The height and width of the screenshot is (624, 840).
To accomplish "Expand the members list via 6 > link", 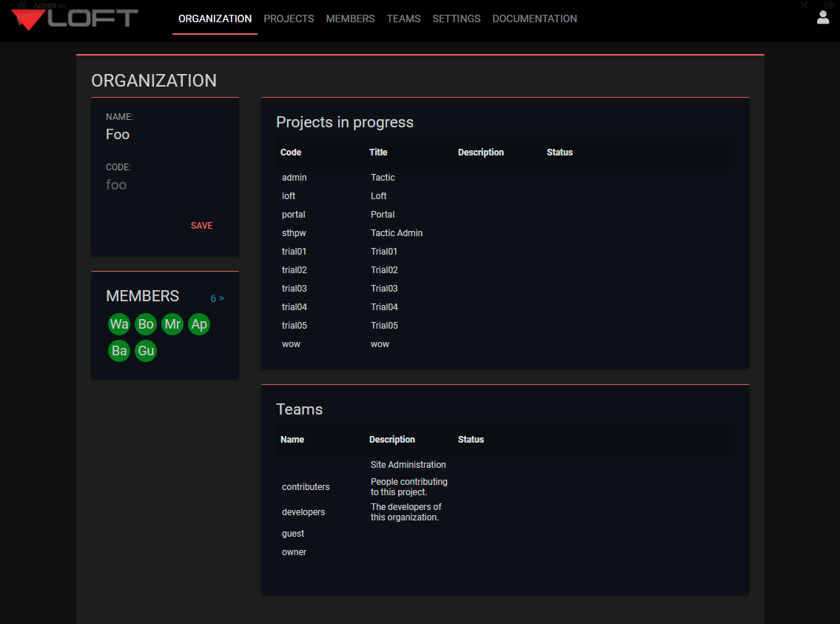I will pos(217,298).
